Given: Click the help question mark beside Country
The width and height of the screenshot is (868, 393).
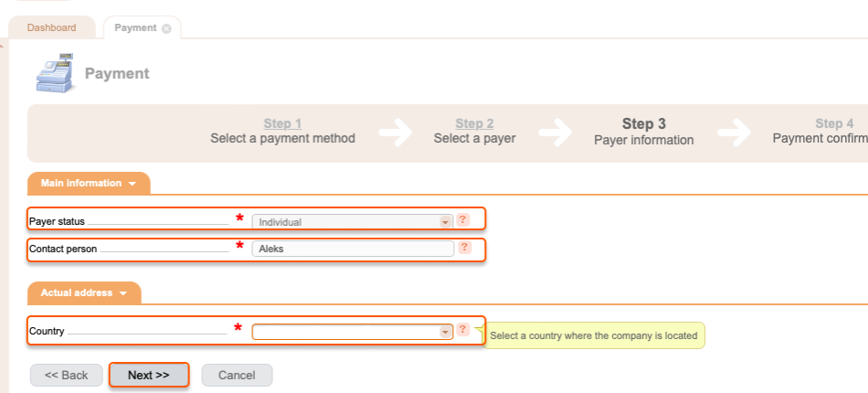Looking at the screenshot, I should [463, 329].
